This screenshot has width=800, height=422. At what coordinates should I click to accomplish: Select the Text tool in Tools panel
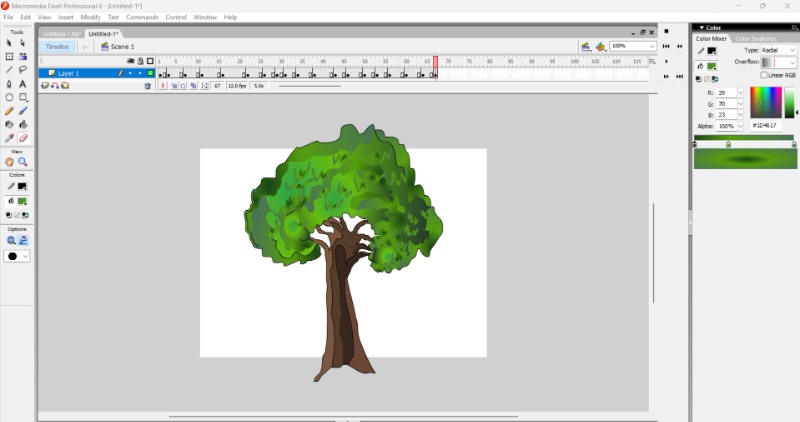23,84
